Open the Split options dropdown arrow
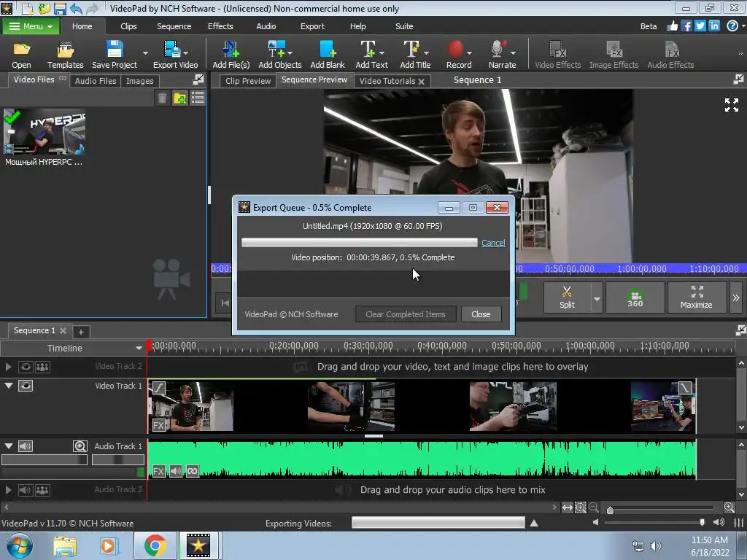 pos(597,299)
